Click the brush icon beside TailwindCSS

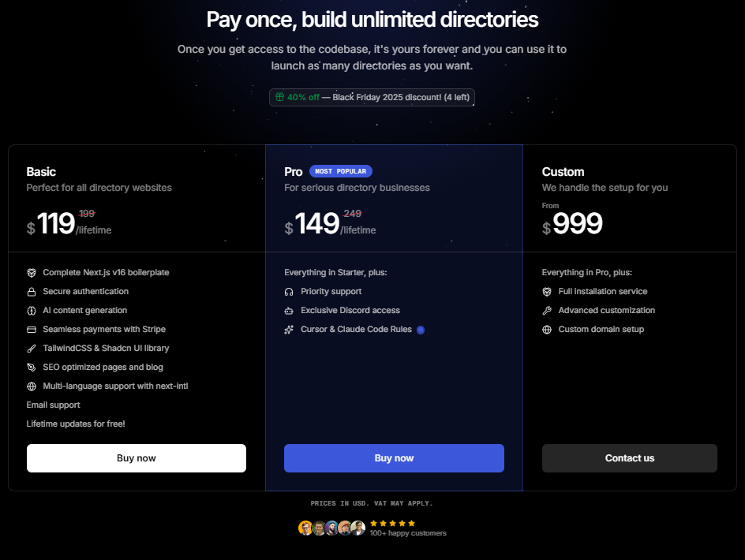(x=32, y=349)
